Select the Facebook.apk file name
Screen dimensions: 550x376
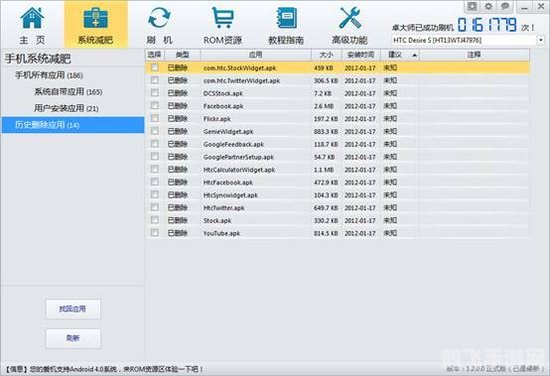point(223,106)
